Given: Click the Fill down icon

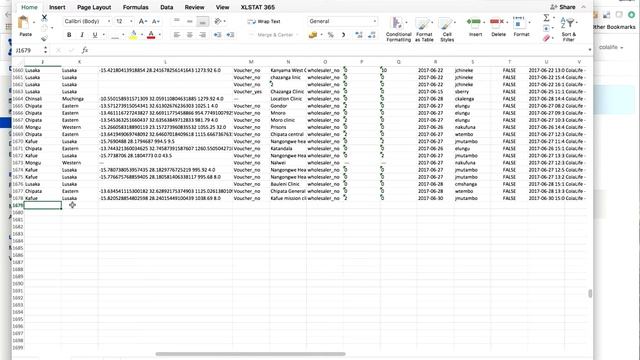Looking at the screenshot, I should pyautogui.click(x=546, y=28).
